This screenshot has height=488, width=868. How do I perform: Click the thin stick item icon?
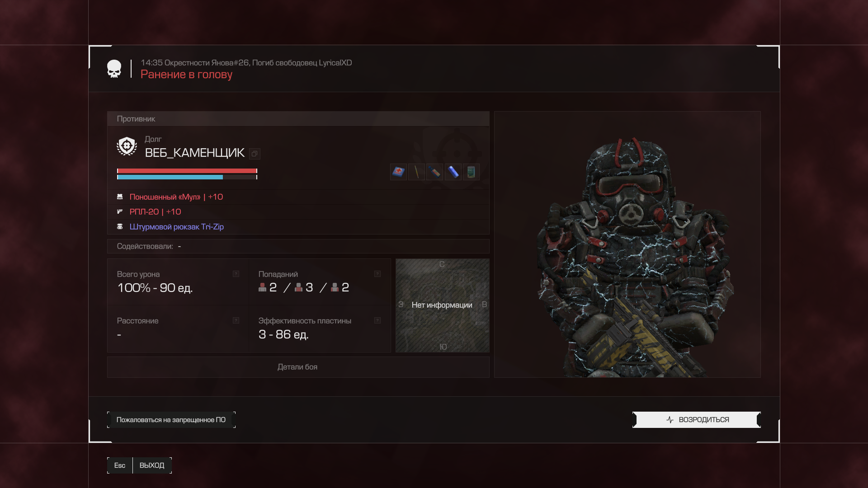point(416,172)
